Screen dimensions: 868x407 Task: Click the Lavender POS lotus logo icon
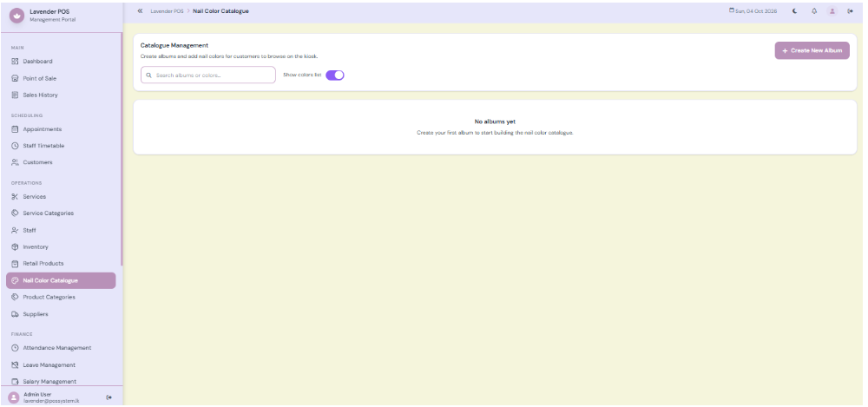(17, 16)
